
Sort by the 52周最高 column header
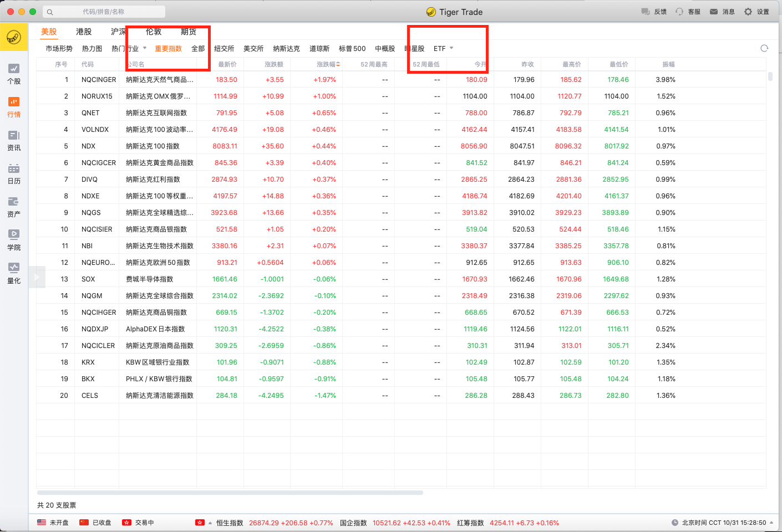374,64
